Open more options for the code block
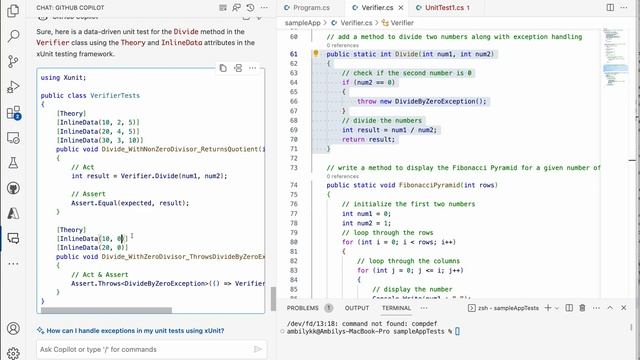The image size is (640, 360). pos(253,68)
